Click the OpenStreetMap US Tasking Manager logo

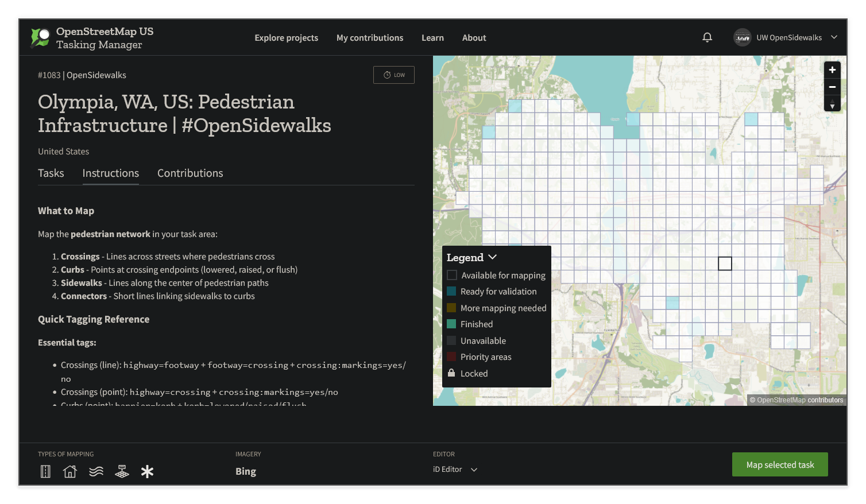tap(92, 38)
